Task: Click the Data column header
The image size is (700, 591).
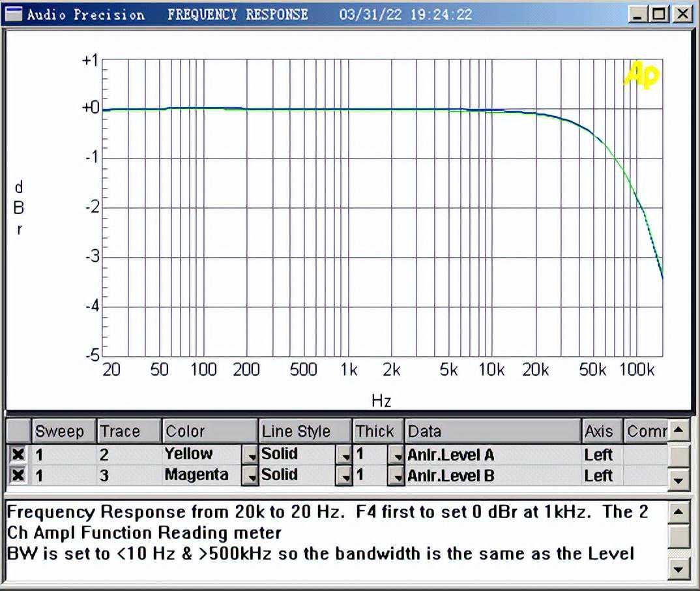Action: point(492,431)
